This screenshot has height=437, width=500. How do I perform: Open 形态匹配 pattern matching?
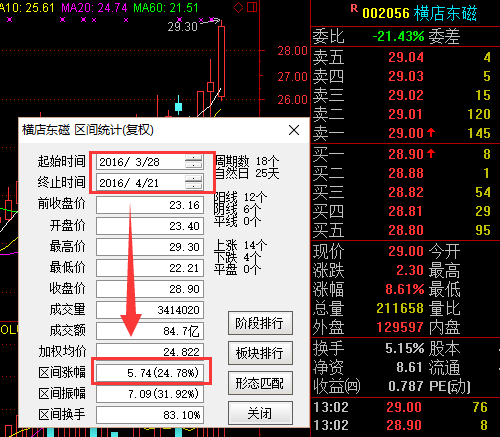click(260, 383)
